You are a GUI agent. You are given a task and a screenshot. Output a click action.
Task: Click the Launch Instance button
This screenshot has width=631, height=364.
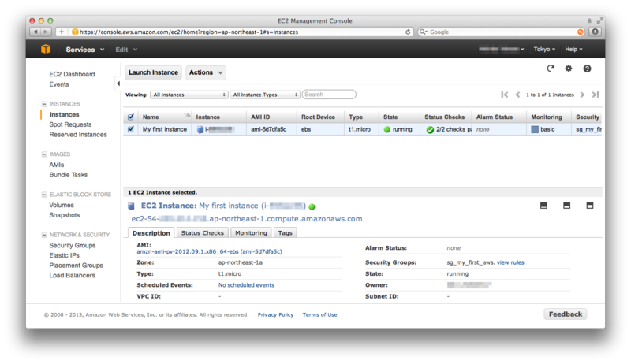pyautogui.click(x=153, y=72)
